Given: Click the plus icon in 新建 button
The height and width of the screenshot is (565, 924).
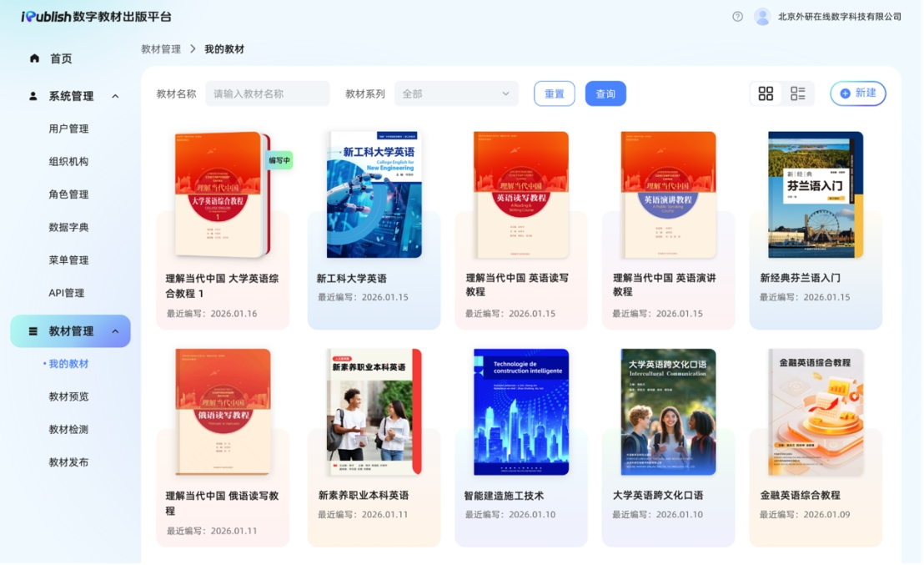Looking at the screenshot, I should point(845,93).
